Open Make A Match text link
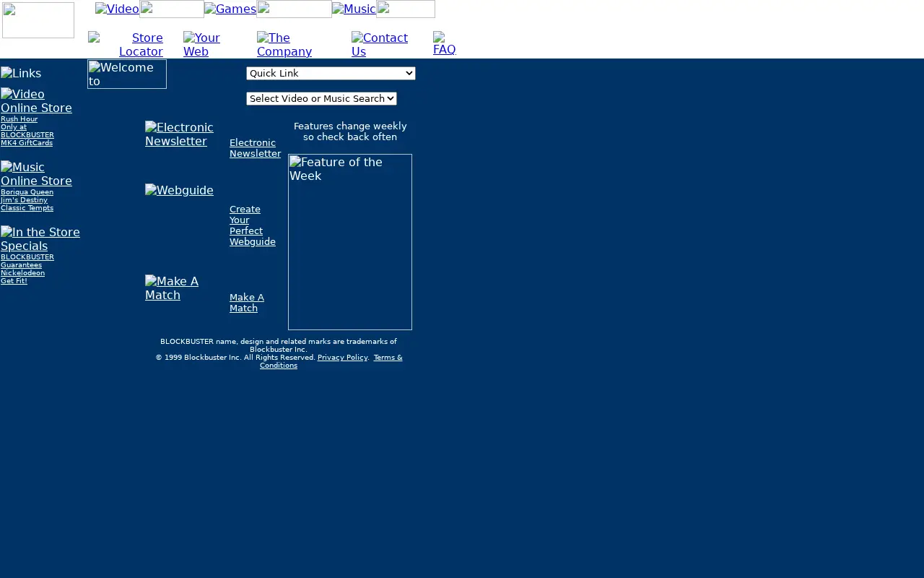 tap(247, 303)
